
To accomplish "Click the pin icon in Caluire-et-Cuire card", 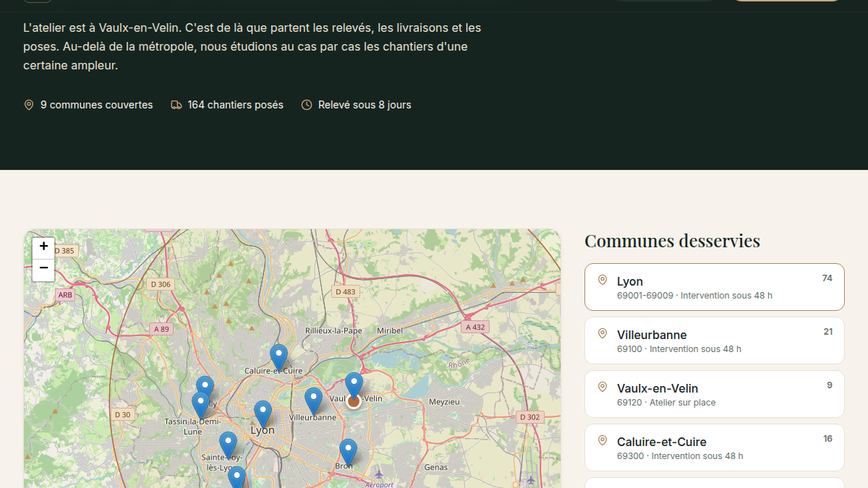I will coord(602,440).
